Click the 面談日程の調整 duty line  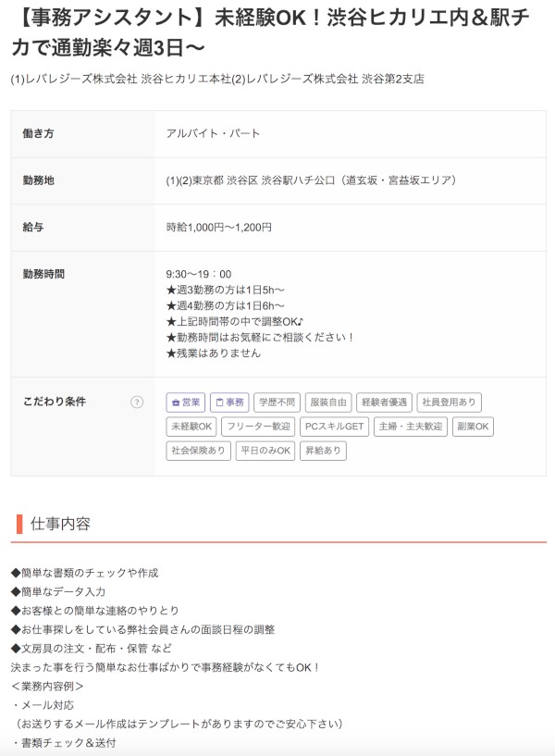click(x=142, y=629)
